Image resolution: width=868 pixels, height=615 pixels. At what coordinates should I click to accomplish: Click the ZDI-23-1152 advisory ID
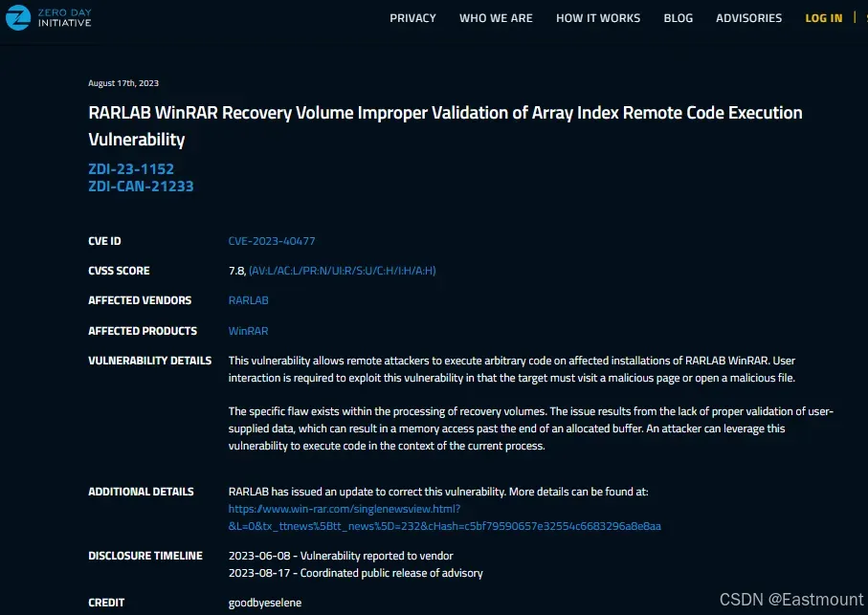coord(131,168)
